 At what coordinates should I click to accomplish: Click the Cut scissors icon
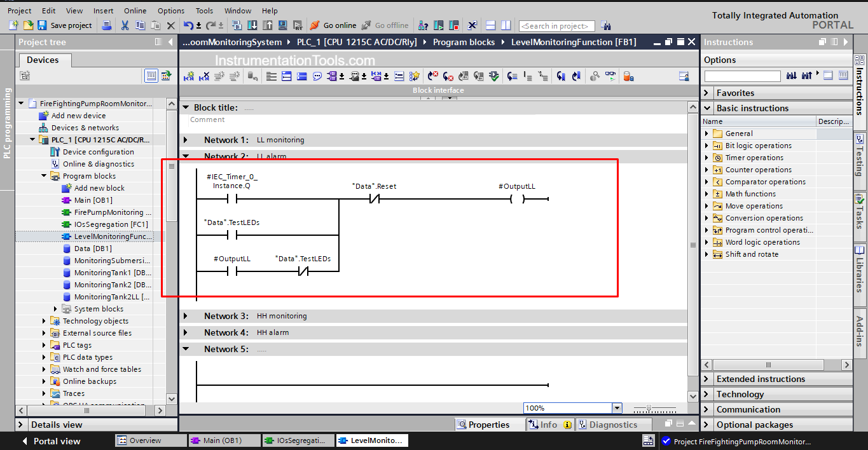point(125,25)
